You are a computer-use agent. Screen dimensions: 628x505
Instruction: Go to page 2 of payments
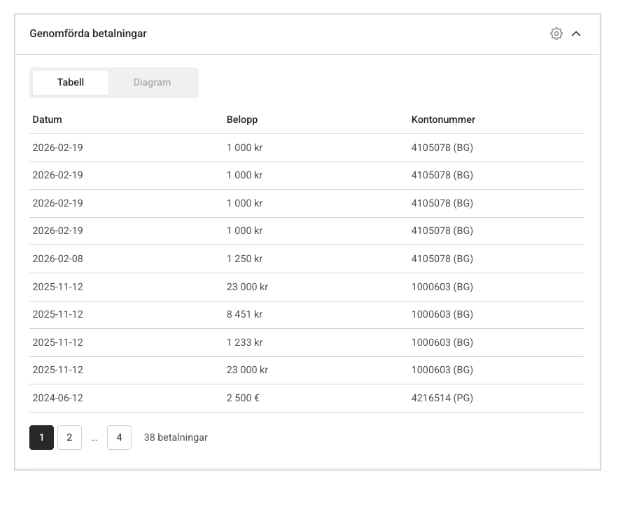coord(69,437)
